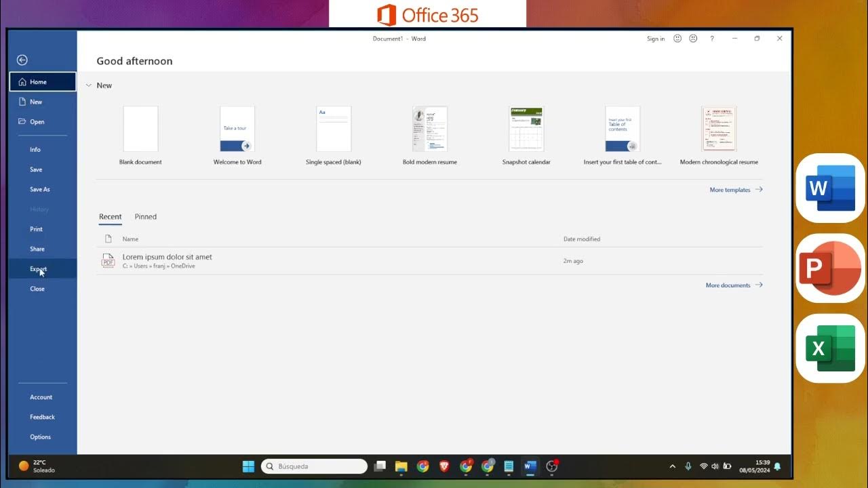Click the Word icon in the taskbar

point(530,466)
